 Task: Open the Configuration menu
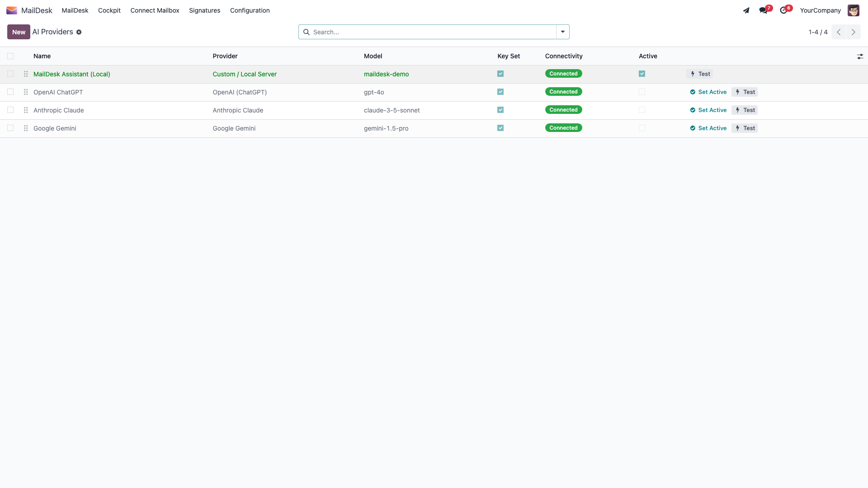tap(250, 10)
